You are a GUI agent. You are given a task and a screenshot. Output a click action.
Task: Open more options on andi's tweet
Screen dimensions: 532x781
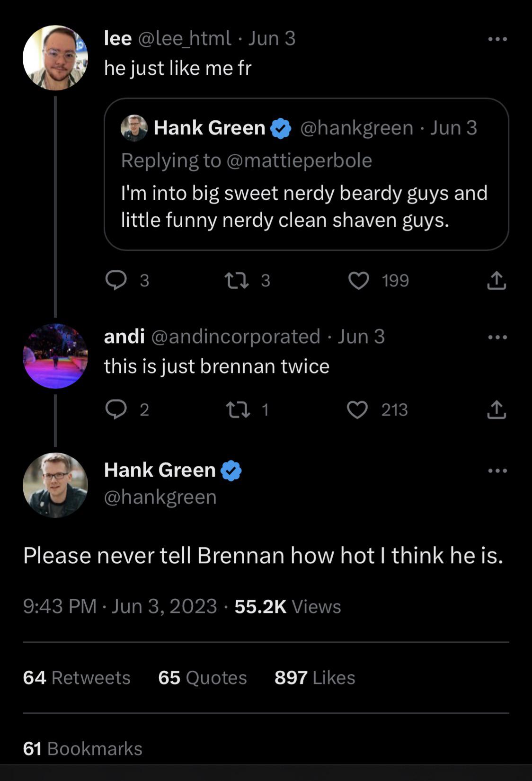coord(497,337)
